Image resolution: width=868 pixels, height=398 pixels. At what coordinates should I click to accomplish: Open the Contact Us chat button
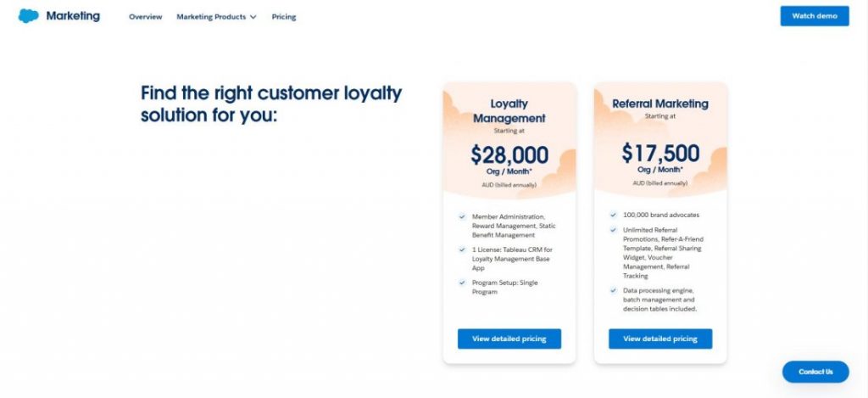click(x=815, y=372)
